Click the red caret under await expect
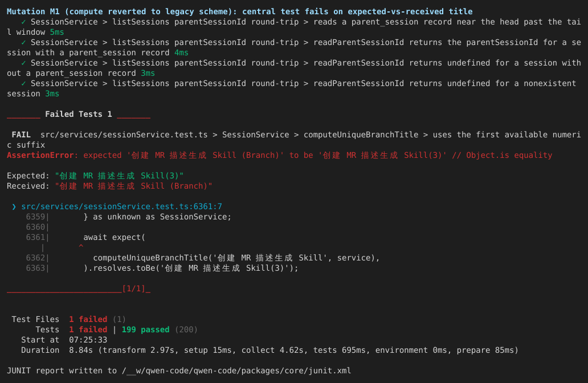Viewport: 588px width, 383px height. [81, 246]
